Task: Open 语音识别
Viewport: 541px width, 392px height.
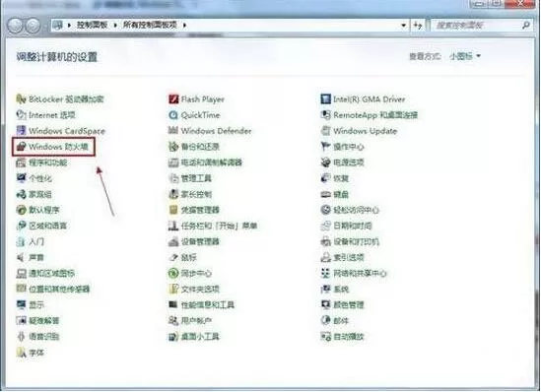Action: [37, 337]
